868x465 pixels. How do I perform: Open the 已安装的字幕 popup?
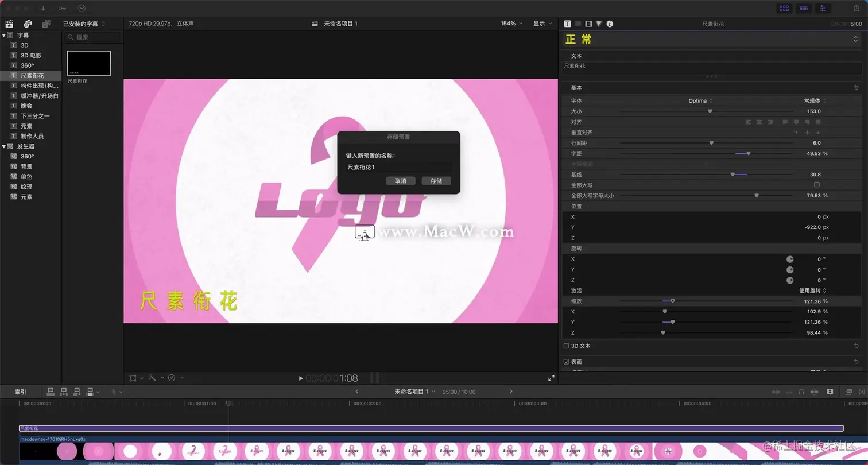point(84,24)
